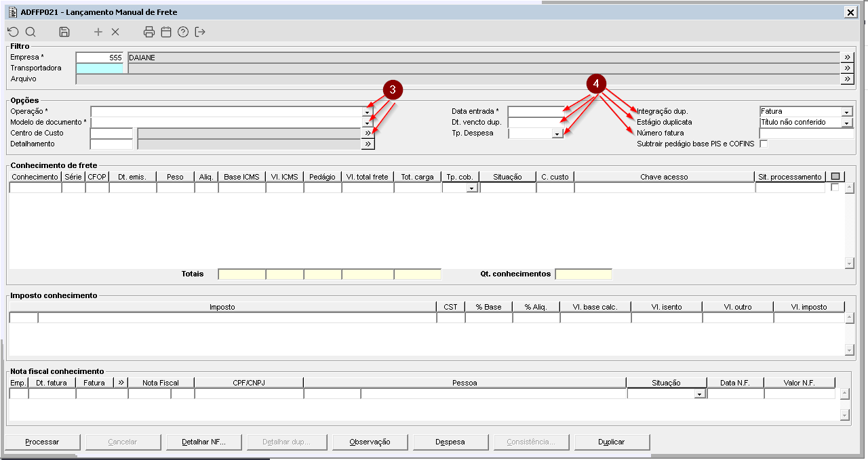The width and height of the screenshot is (868, 460).
Task: Click the save diskette icon
Action: [x=64, y=32]
